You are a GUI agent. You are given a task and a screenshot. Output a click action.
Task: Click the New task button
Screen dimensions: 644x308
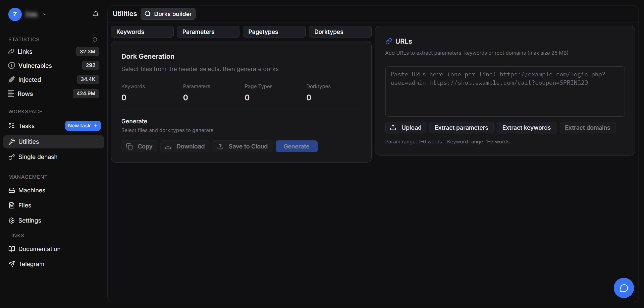[83, 125]
